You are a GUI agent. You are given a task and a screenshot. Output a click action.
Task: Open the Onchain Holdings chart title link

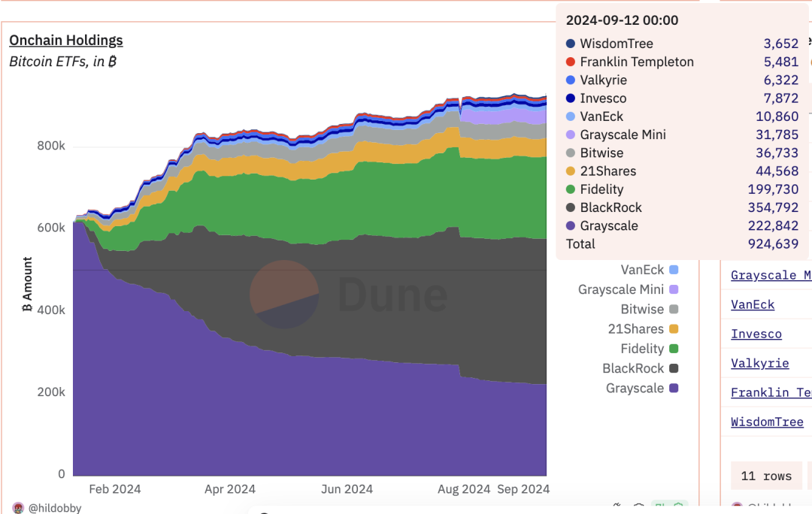pyautogui.click(x=66, y=41)
